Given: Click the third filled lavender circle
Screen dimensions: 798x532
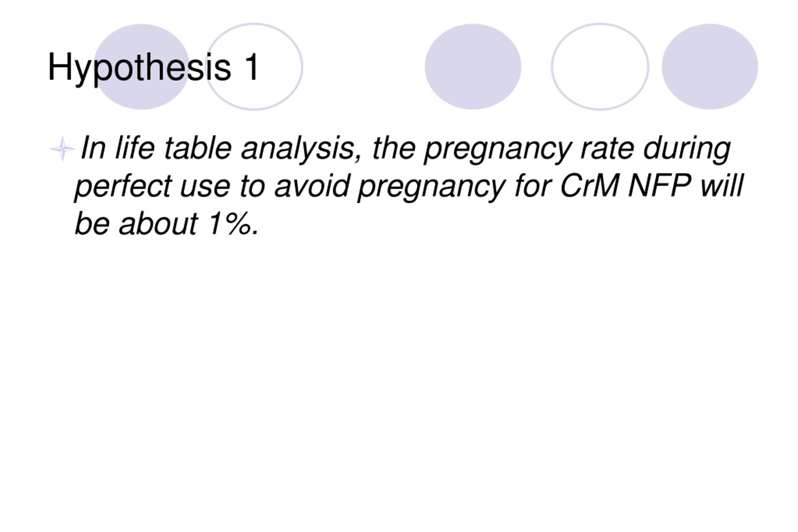Looking at the screenshot, I should click(473, 66).
